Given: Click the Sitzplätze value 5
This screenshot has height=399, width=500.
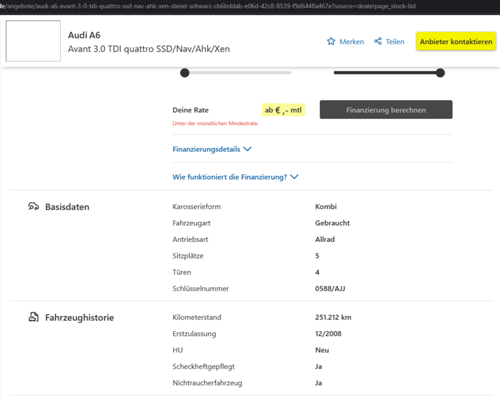Looking at the screenshot, I should pos(317,256).
